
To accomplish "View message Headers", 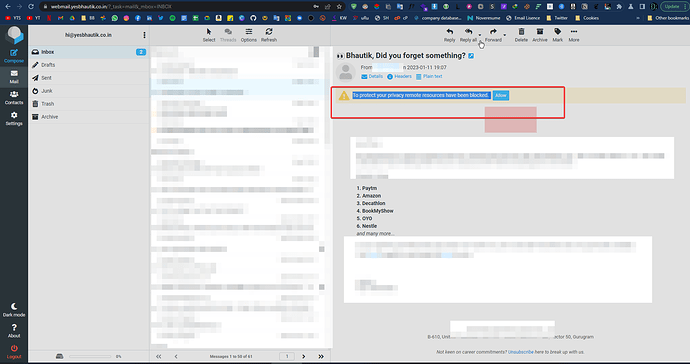I will pos(399,76).
